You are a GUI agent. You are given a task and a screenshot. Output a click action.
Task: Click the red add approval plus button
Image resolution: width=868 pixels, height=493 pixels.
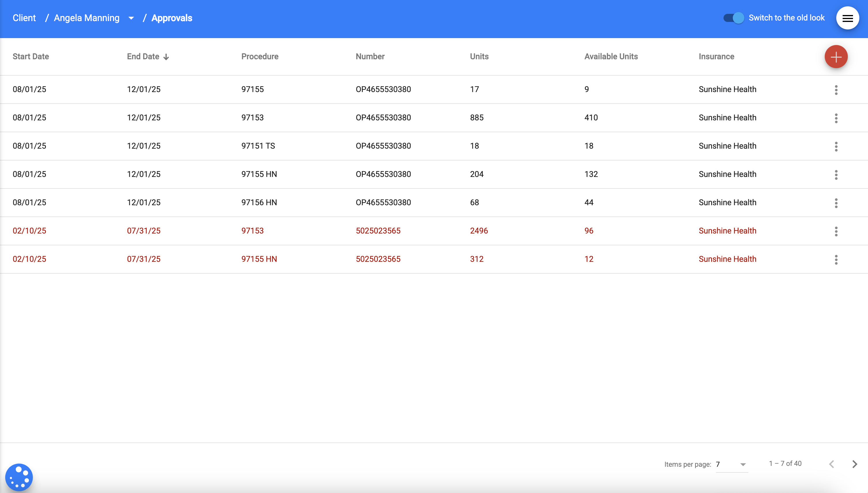tap(836, 57)
